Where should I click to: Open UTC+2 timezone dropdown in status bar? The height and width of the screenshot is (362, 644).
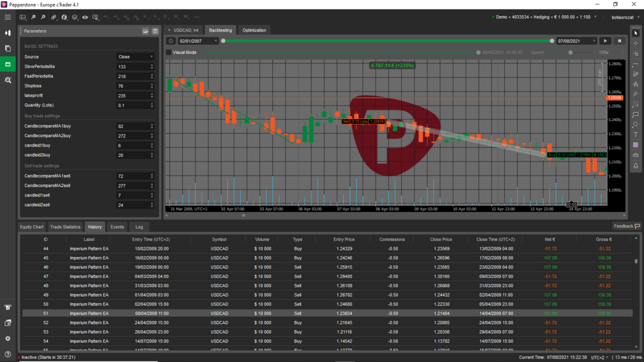tap(600, 358)
